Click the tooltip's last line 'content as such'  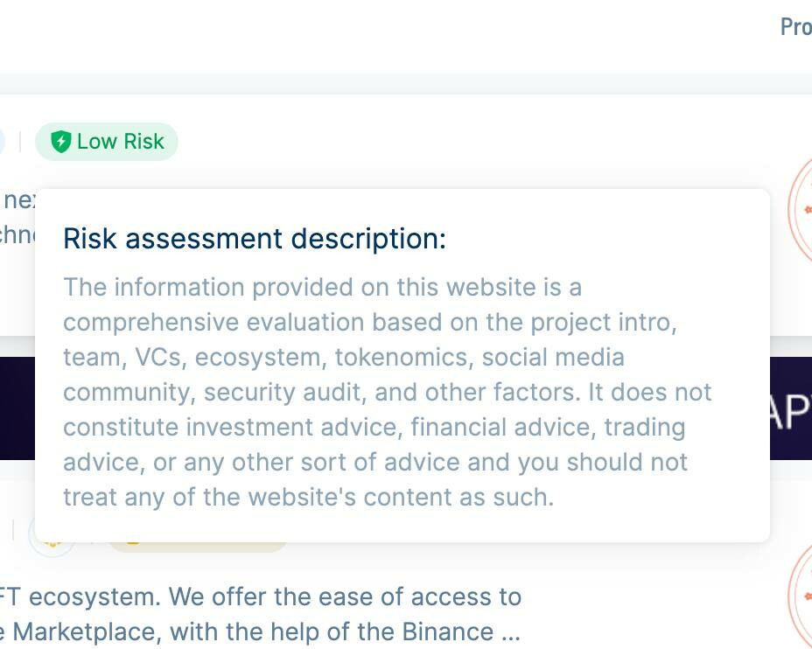pyautogui.click(x=309, y=497)
